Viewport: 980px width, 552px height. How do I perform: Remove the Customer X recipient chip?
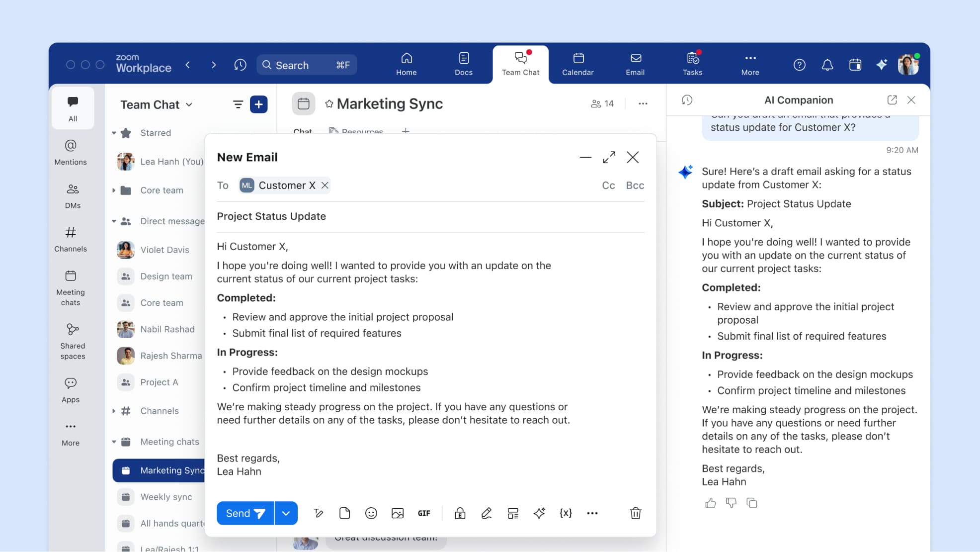tap(325, 185)
